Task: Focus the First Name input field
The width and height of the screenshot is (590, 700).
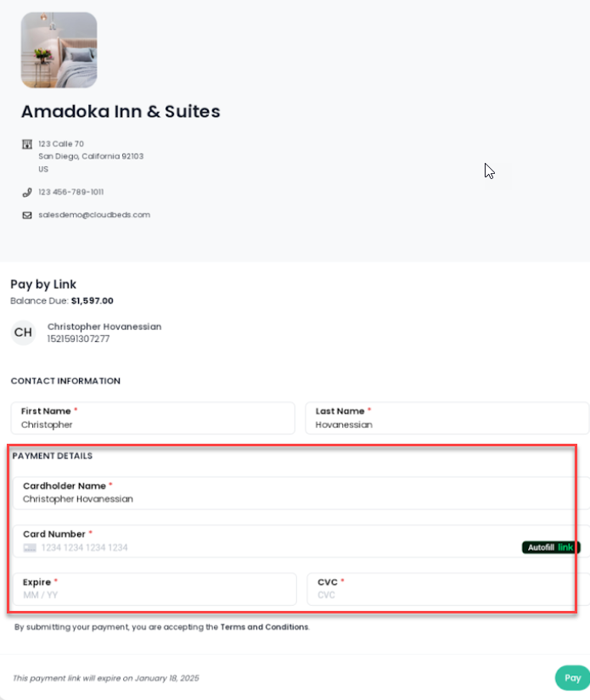Action: (153, 424)
